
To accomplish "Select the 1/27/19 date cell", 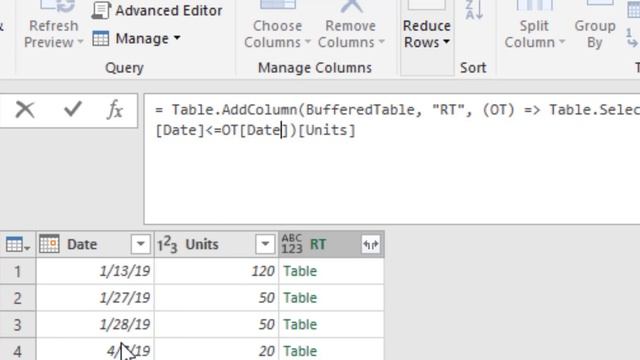I will [95, 298].
